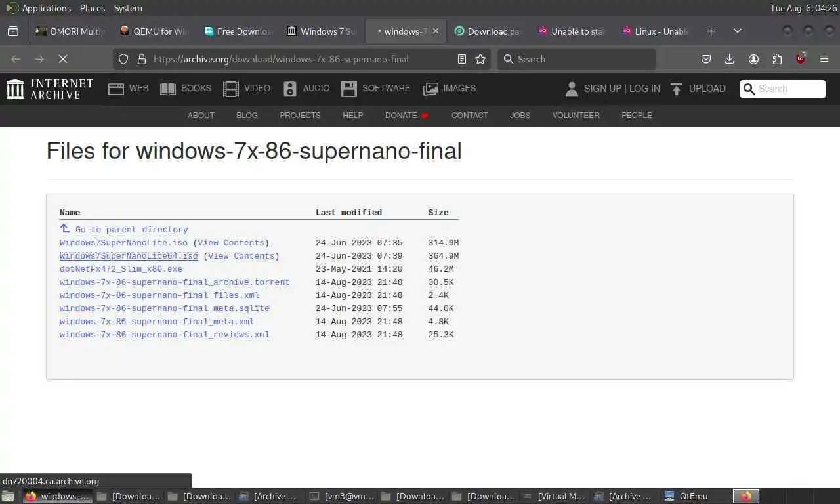View site security padlock info

pyautogui.click(x=141, y=59)
